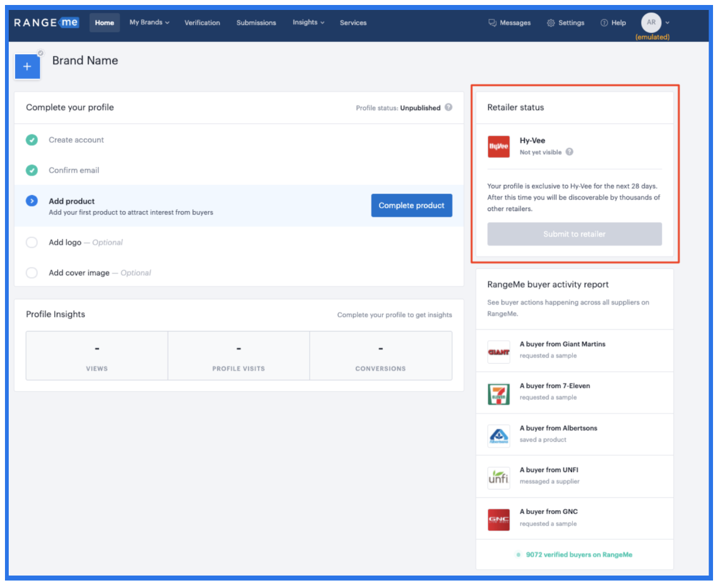Click 'A buyer from Albertsons' entry
This screenshot has height=588, width=718.
click(574, 435)
